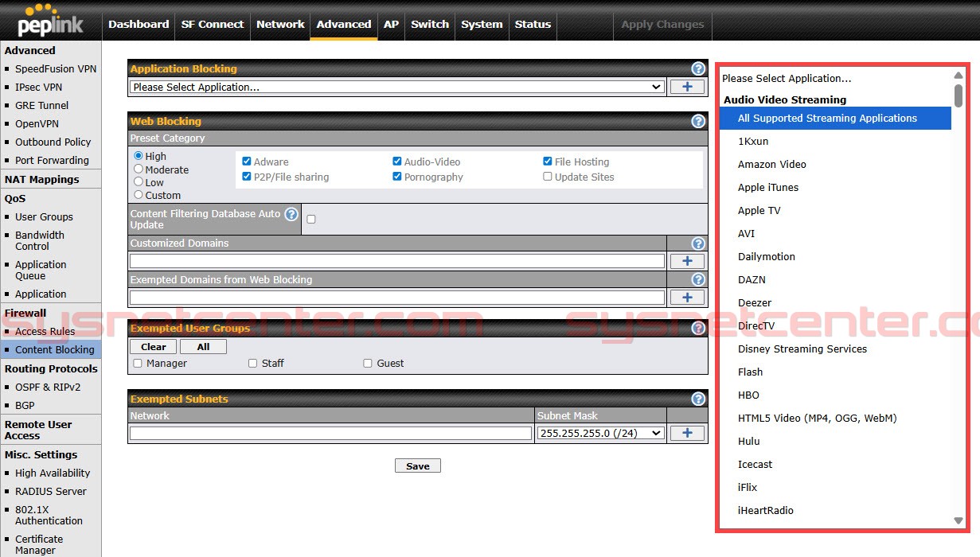
Task: Open the AP tab
Action: point(391,24)
